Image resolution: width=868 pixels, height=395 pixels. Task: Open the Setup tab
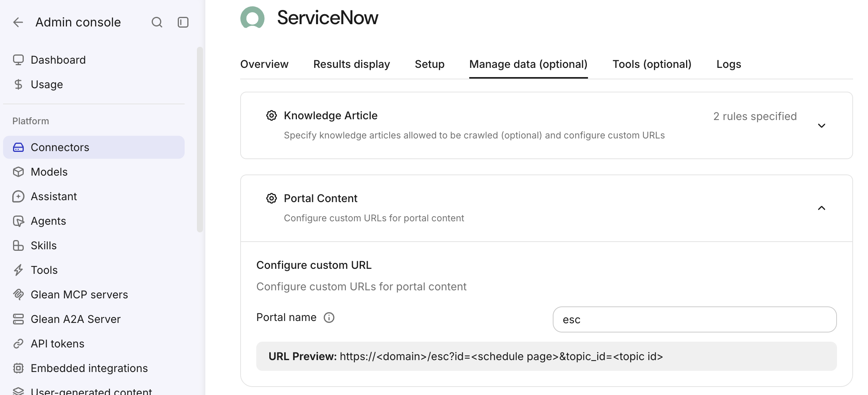coord(430,64)
